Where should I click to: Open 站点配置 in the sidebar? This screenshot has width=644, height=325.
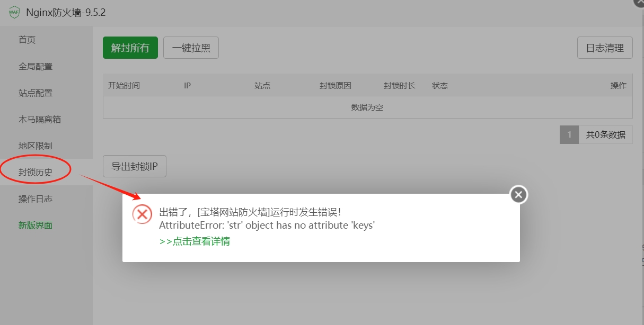click(36, 93)
